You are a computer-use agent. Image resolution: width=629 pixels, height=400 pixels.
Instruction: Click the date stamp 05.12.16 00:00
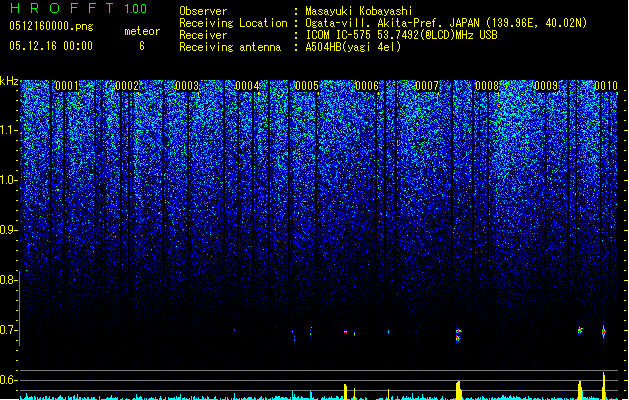(x=51, y=46)
